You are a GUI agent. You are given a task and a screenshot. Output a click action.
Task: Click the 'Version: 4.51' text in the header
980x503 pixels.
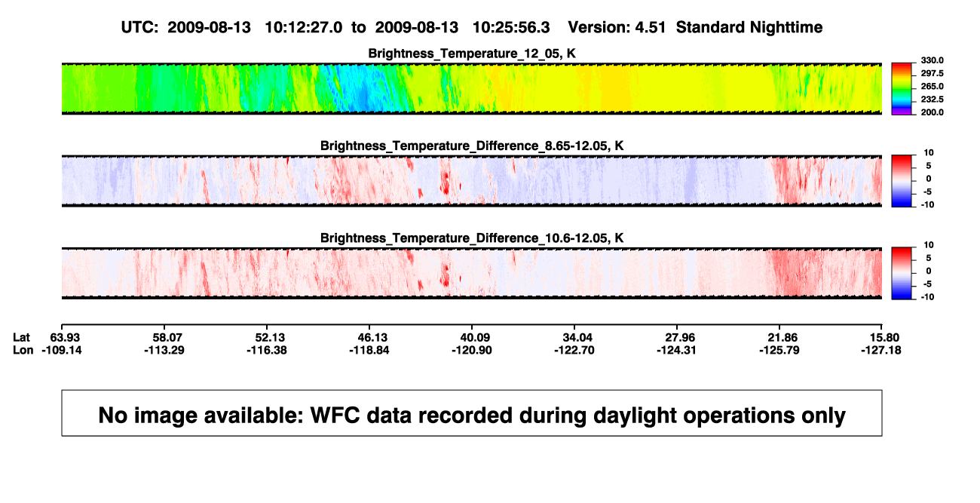pos(618,27)
